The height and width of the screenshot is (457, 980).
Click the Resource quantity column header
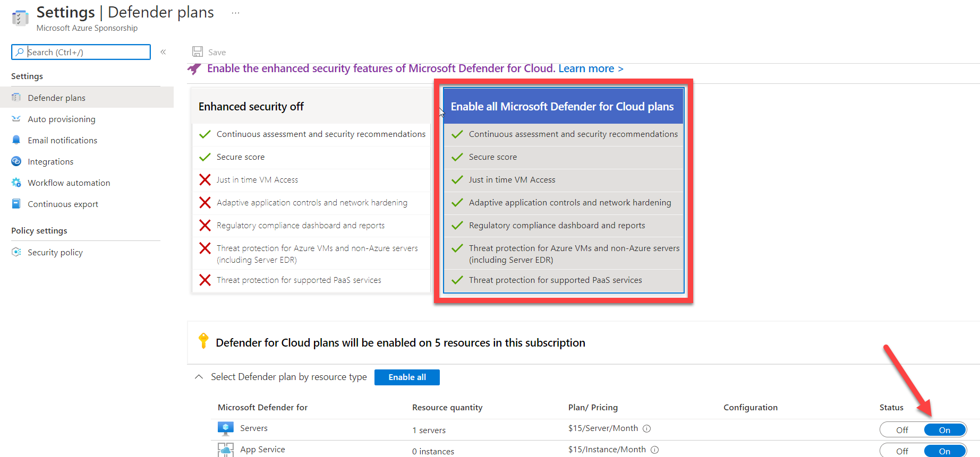click(x=447, y=408)
